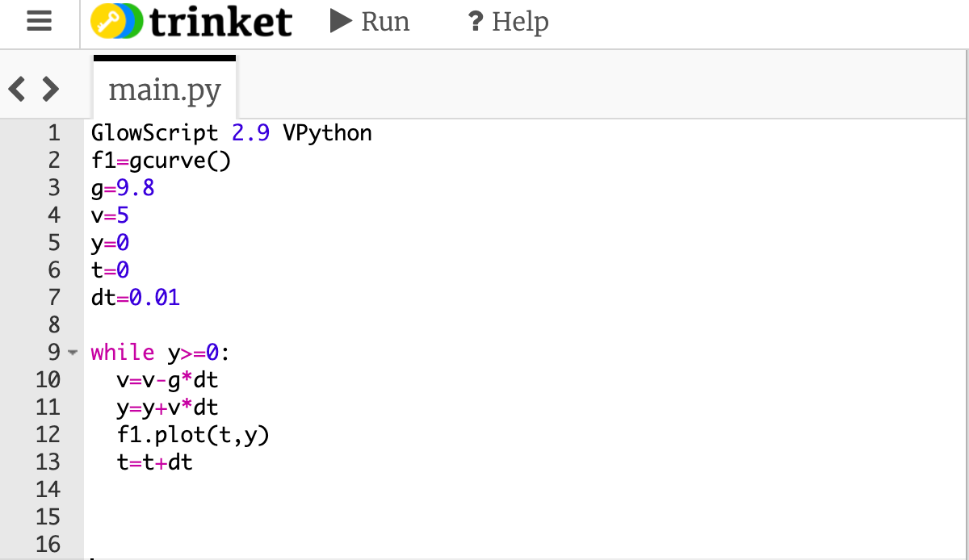Click the Run play triangle icon

tap(339, 22)
